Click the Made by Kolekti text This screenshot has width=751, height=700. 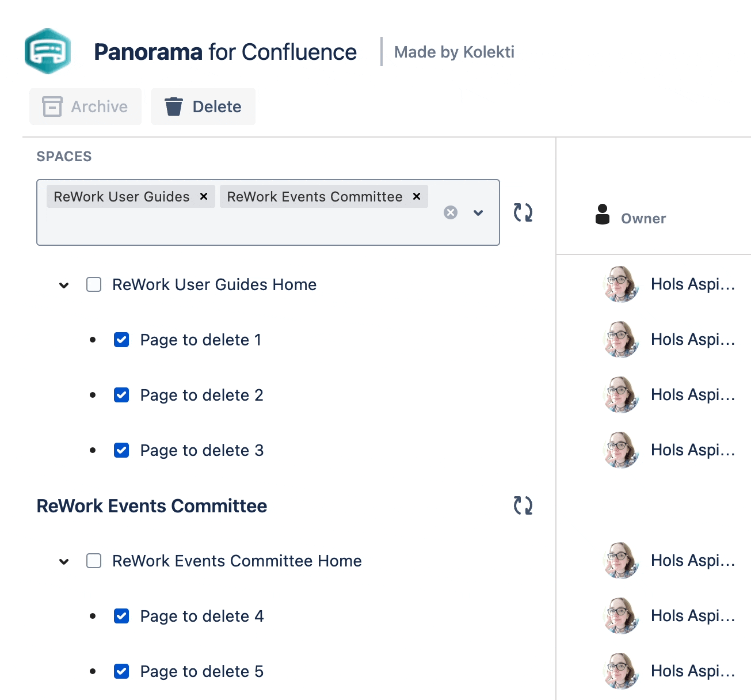tap(454, 52)
